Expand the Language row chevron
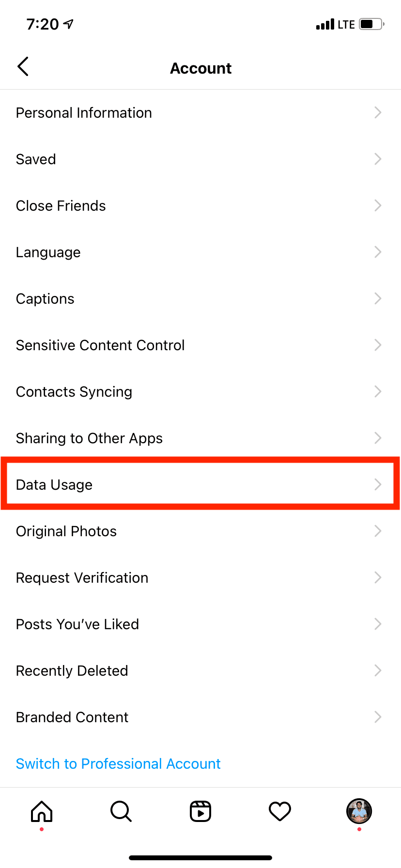The image size is (401, 868). tap(378, 252)
